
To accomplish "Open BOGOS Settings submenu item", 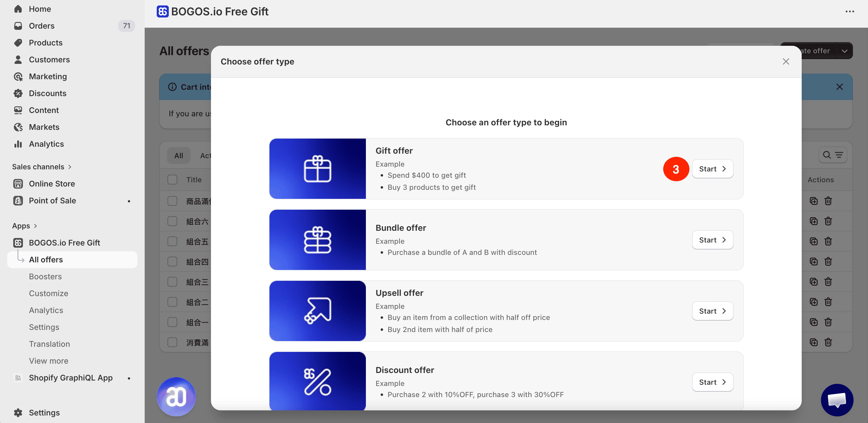I will tap(44, 327).
